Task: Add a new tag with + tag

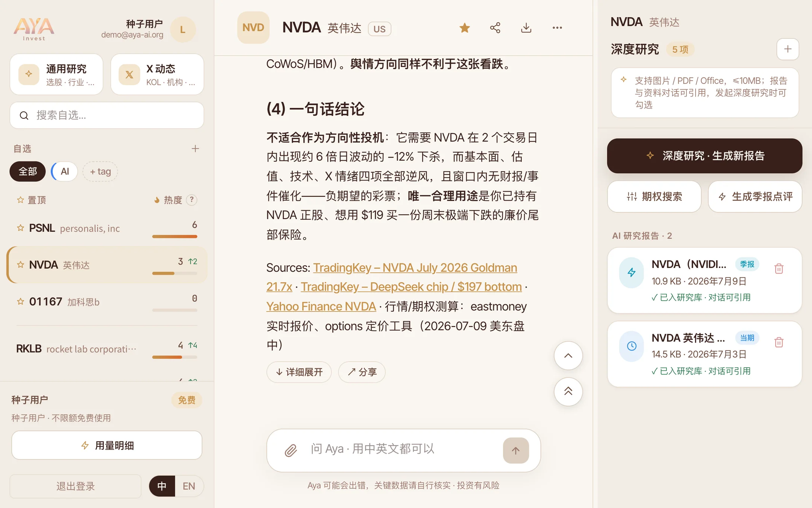Action: [100, 172]
